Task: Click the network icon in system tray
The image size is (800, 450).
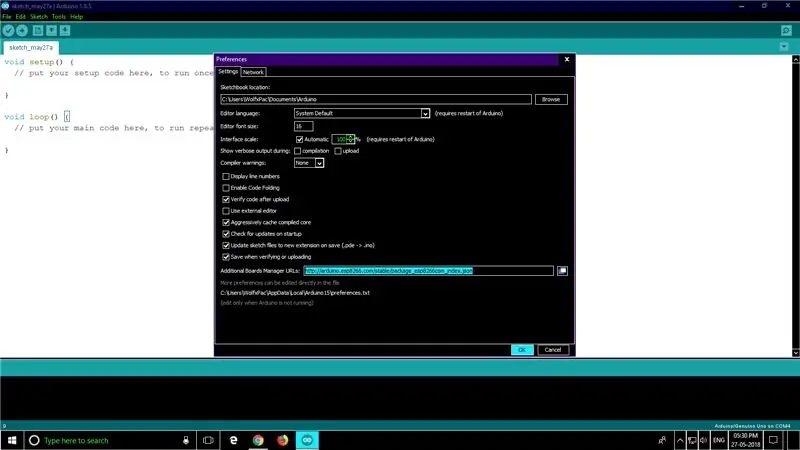Action: point(692,440)
